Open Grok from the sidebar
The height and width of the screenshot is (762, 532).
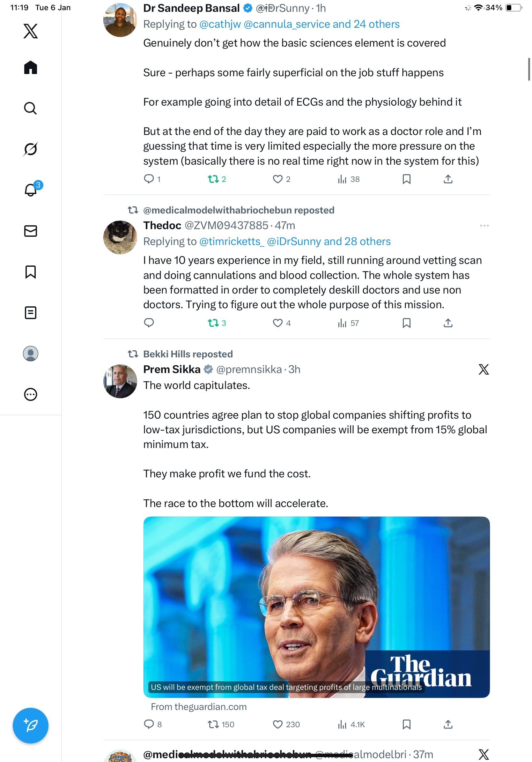click(x=31, y=149)
